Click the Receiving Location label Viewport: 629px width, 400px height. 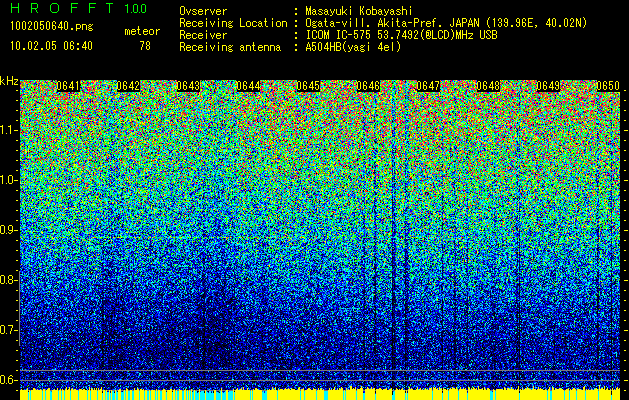point(233,23)
